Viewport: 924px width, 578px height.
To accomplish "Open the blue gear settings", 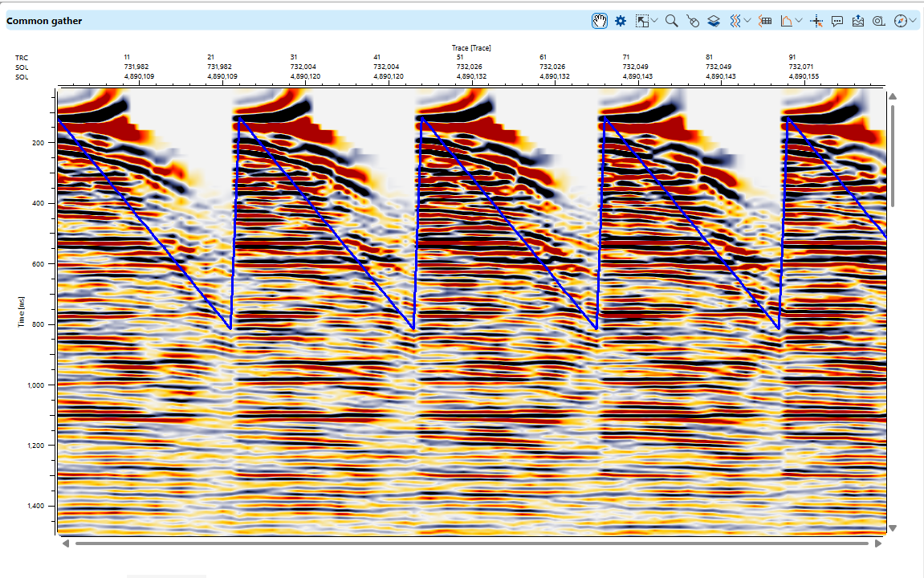I will (620, 21).
